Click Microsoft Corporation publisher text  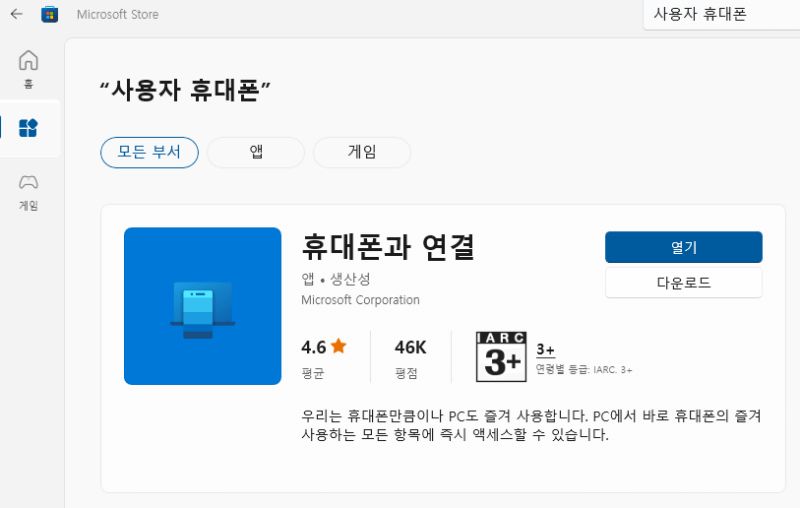coord(360,300)
